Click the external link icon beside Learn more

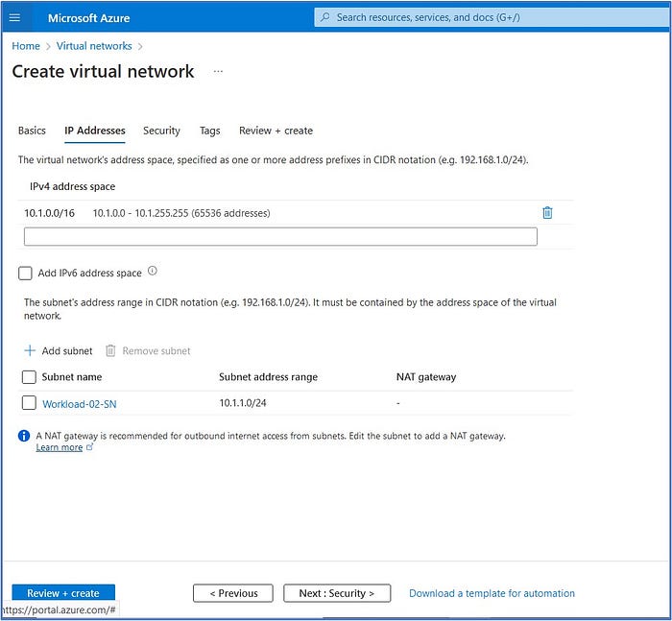pos(89,447)
